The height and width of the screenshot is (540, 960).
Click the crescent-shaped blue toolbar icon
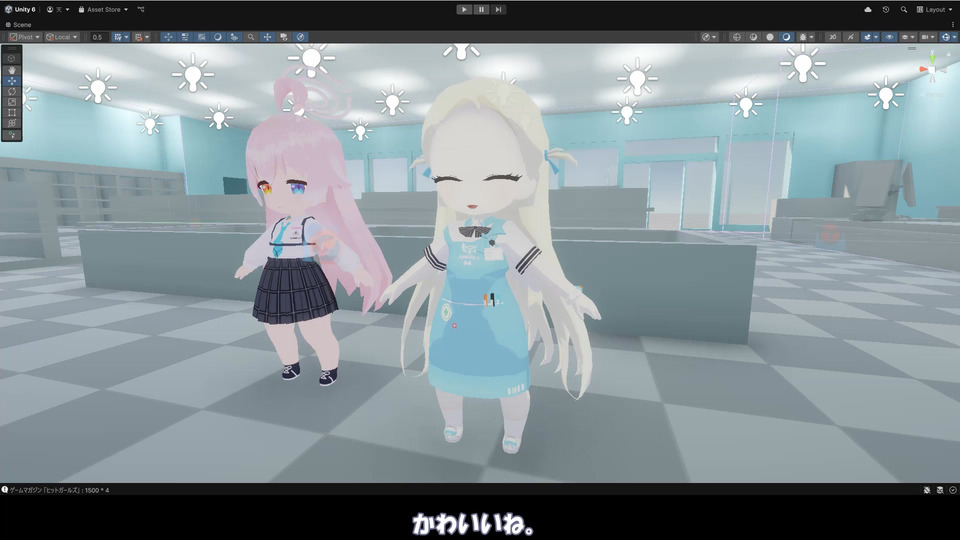click(217, 37)
